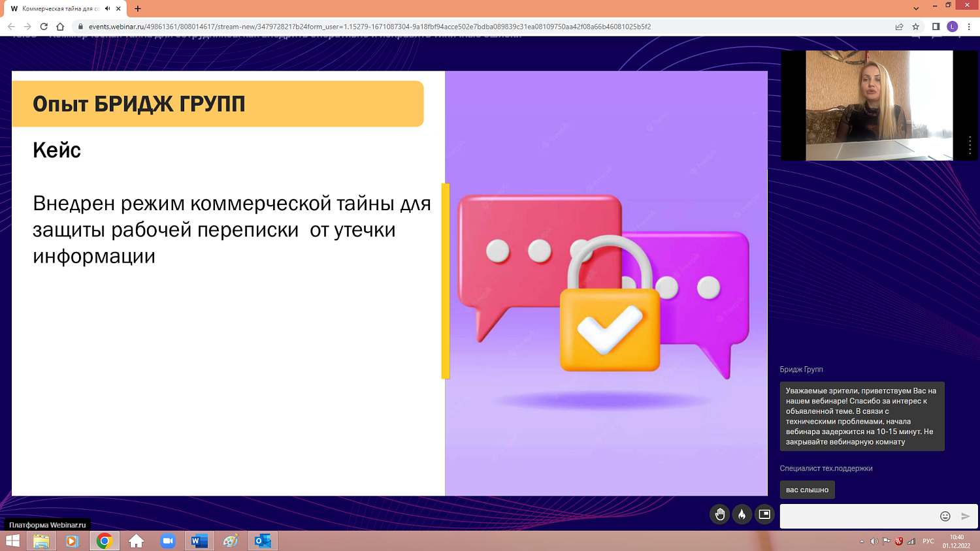Screen dimensions: 980x551
Task: Open presenter video options (three dots)
Action: tap(970, 145)
